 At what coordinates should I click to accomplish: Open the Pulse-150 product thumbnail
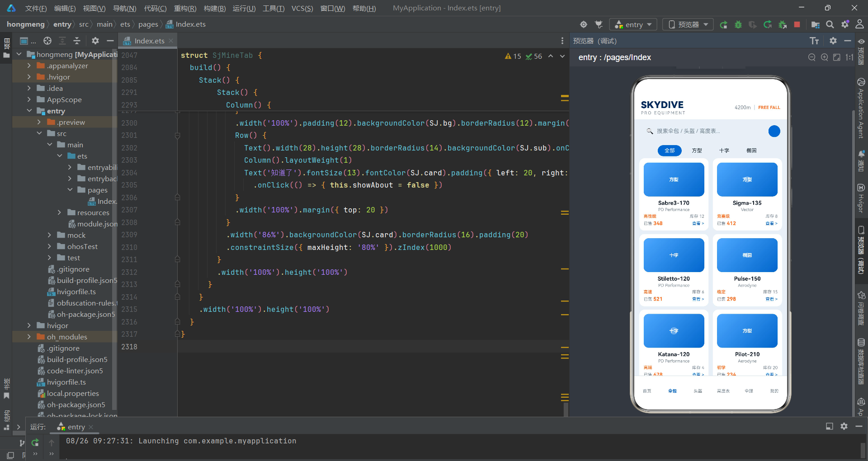click(747, 255)
